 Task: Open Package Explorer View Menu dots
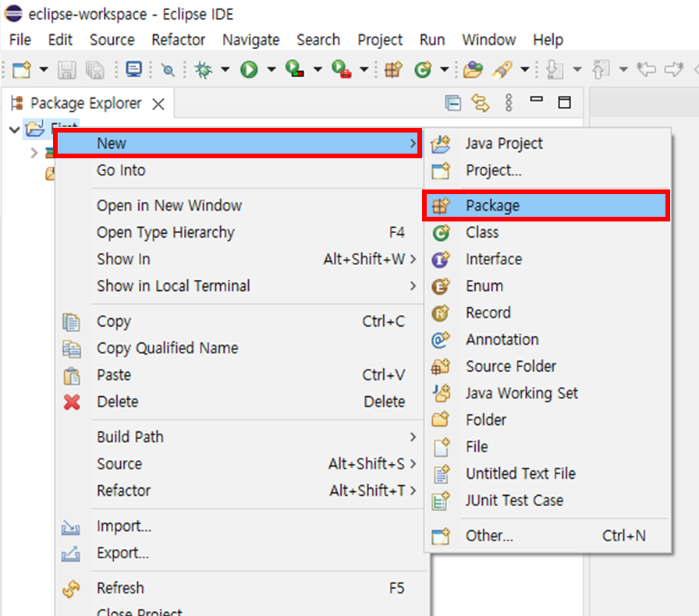click(x=509, y=103)
